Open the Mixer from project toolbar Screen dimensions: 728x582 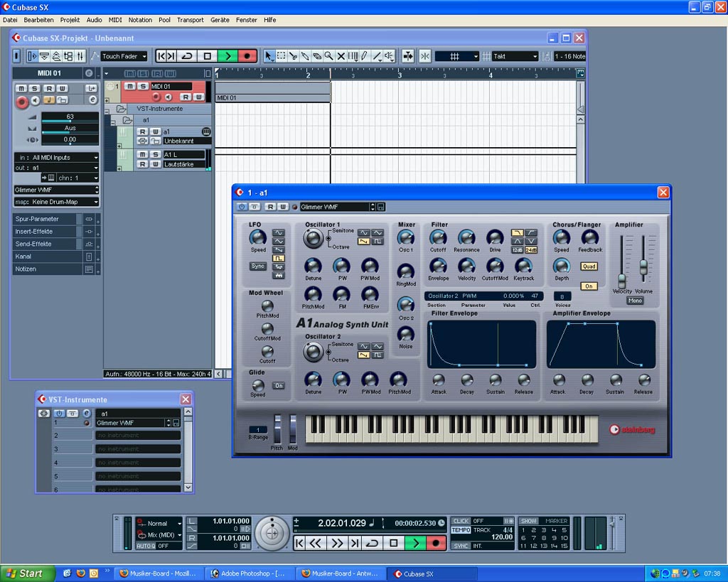click(80, 56)
